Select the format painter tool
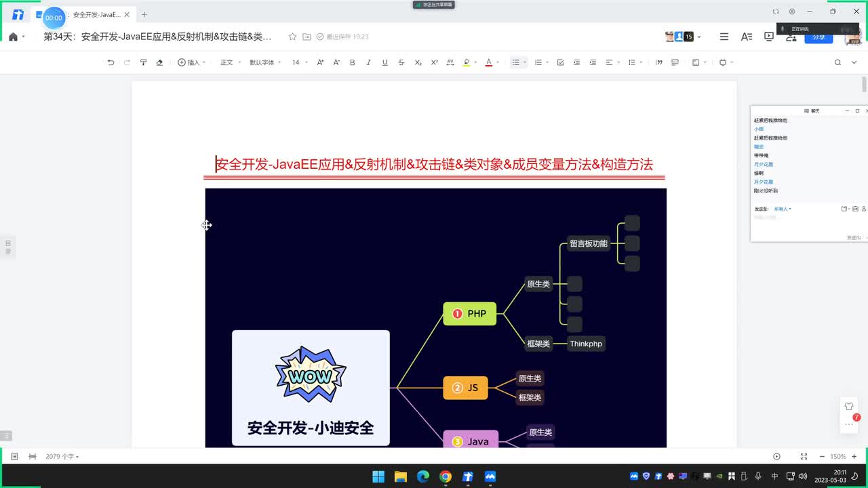The image size is (868, 488). (x=143, y=62)
